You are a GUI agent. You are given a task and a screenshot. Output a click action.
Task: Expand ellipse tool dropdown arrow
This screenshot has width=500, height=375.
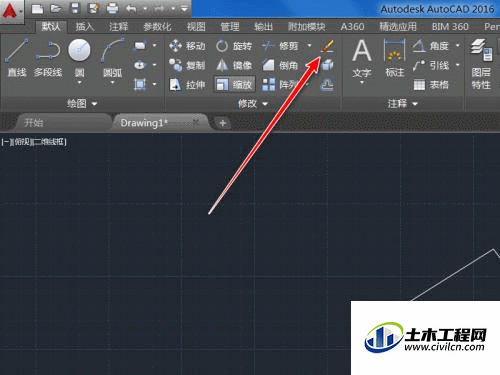click(155, 65)
